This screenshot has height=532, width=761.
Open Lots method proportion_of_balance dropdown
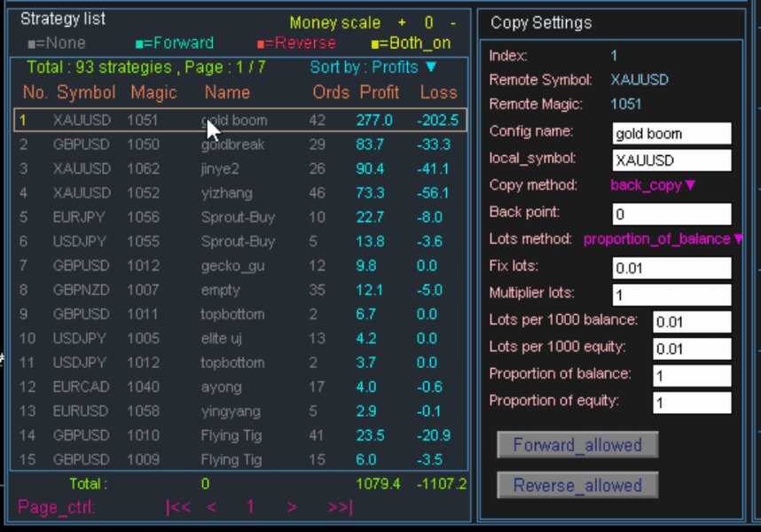coord(663,239)
